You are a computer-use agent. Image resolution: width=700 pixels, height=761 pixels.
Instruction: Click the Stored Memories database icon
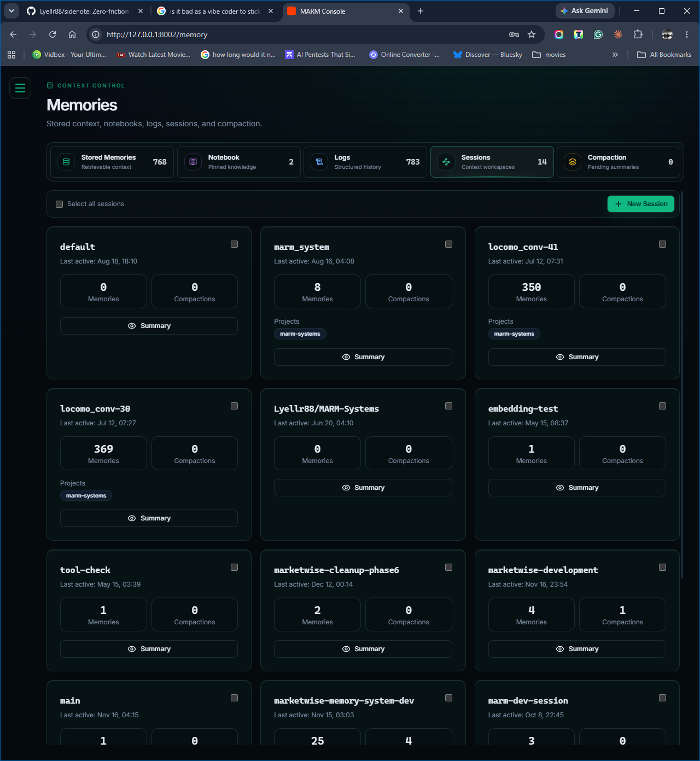point(66,162)
